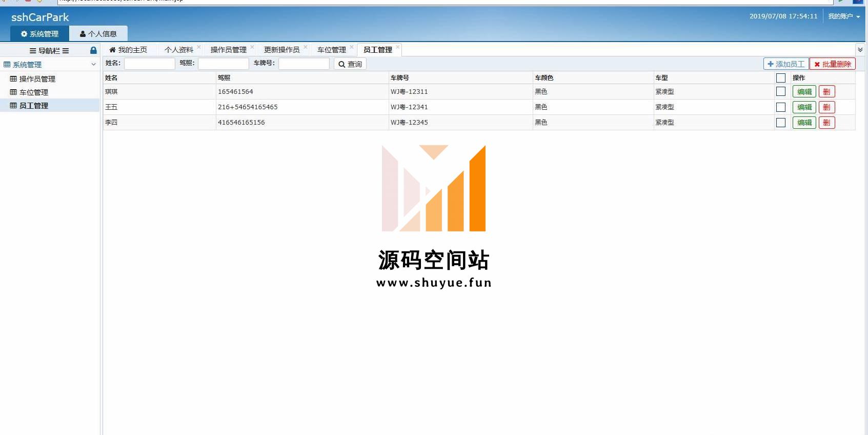Focus the 车牌号 search input field
Screen dimensions: 868x435
[304, 64]
